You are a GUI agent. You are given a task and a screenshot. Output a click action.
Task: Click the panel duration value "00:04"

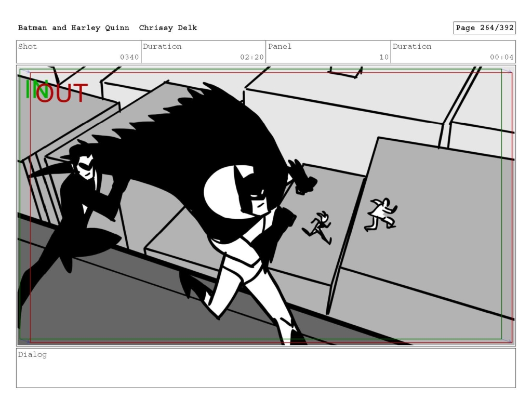[502, 57]
